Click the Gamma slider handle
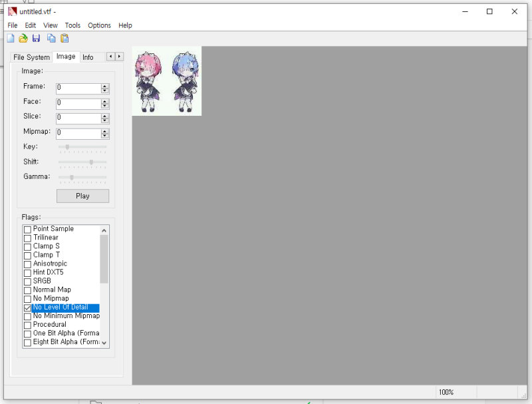532x404 pixels. point(72,177)
